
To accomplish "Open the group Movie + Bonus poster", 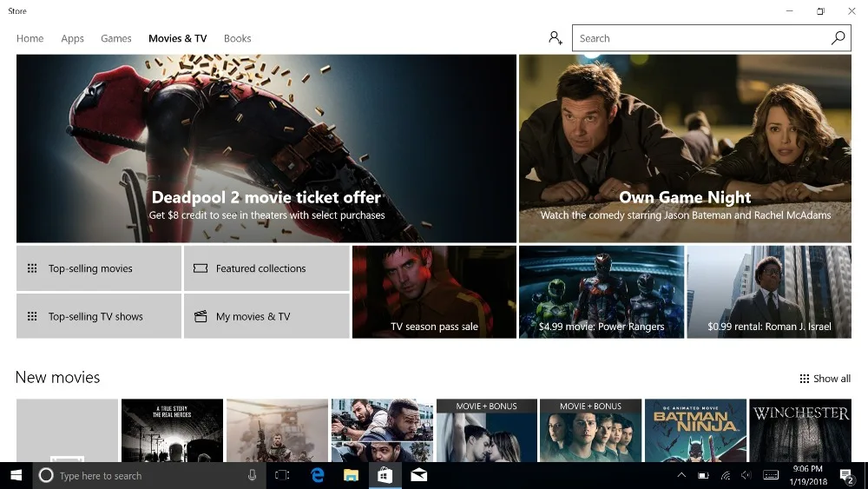I will 590,430.
